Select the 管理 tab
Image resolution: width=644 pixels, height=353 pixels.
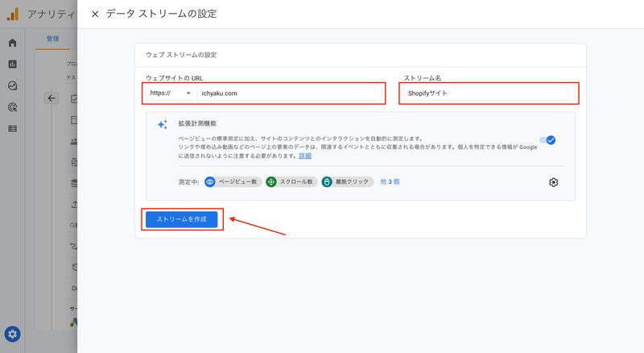(52, 39)
